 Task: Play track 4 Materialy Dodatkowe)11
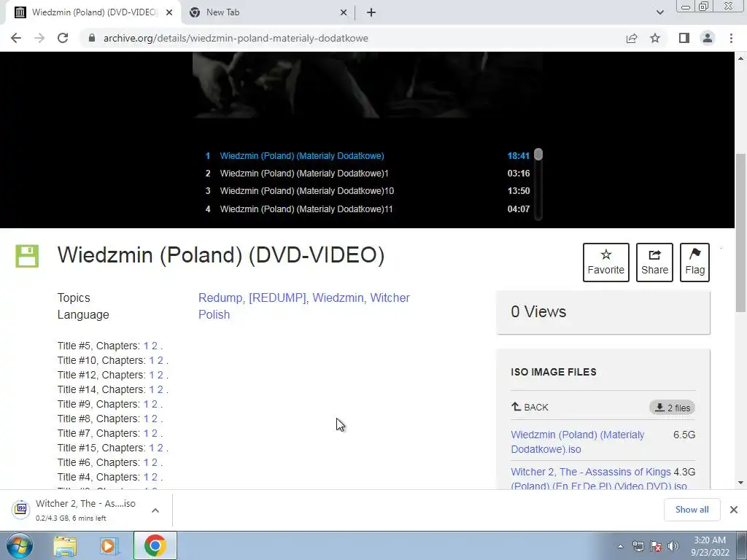(368, 209)
